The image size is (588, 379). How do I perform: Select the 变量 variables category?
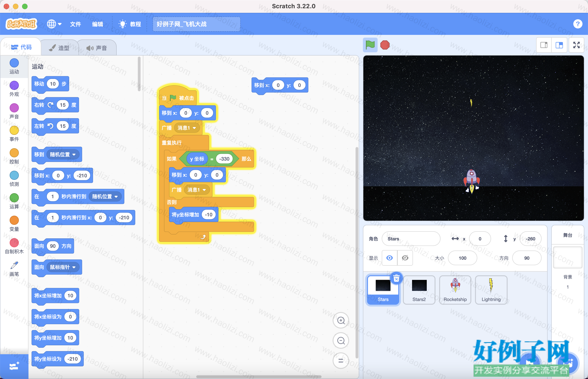tap(14, 224)
